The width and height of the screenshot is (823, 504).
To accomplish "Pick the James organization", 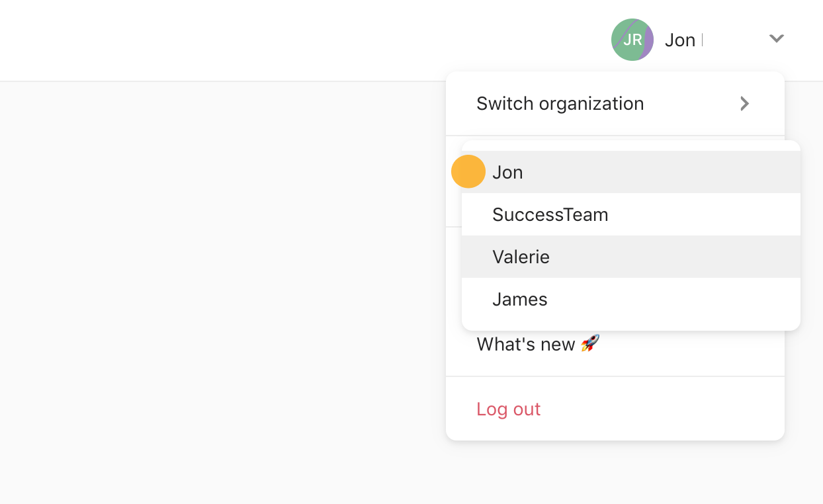I will (x=631, y=299).
